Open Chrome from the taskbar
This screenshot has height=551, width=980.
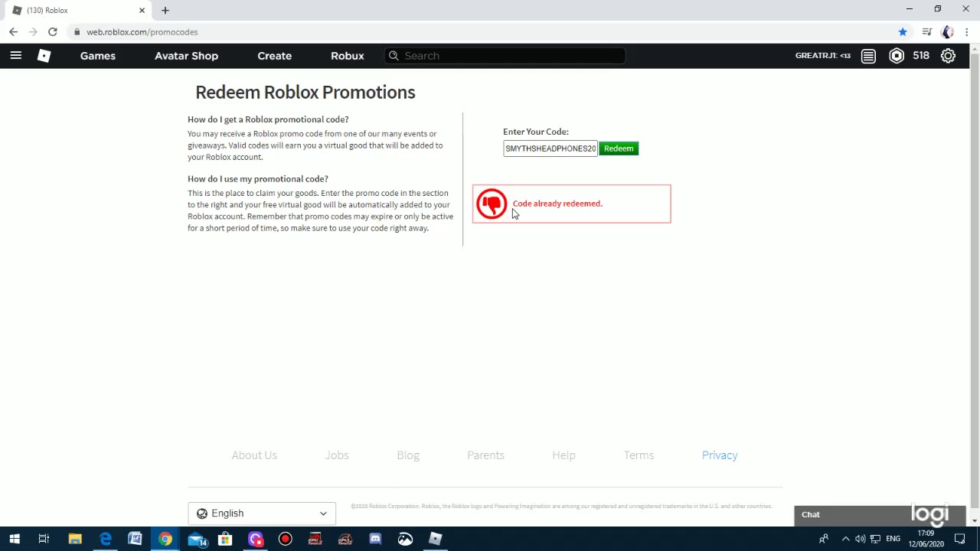(165, 539)
